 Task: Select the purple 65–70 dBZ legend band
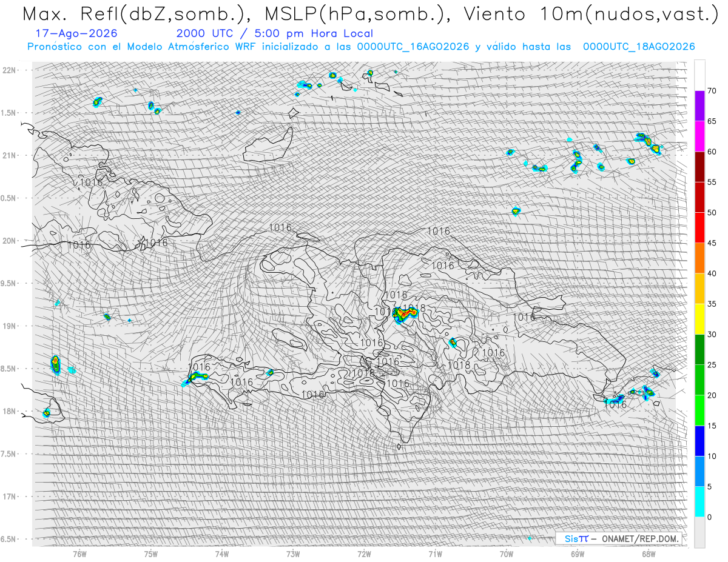click(x=699, y=106)
